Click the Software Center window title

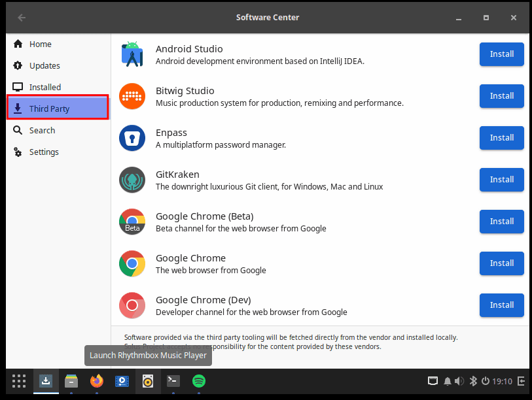(268, 18)
